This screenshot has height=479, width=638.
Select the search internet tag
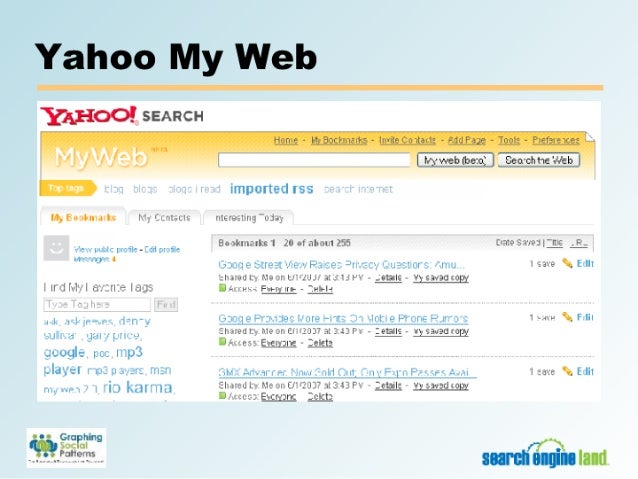(358, 189)
